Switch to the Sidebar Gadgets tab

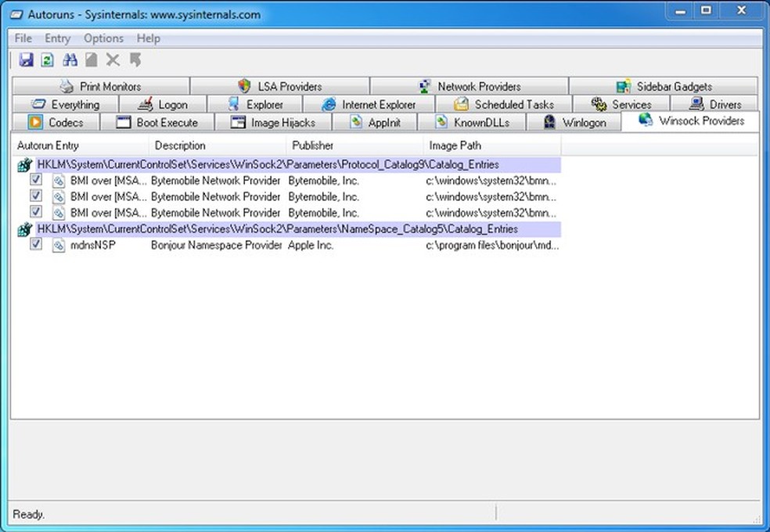click(664, 86)
